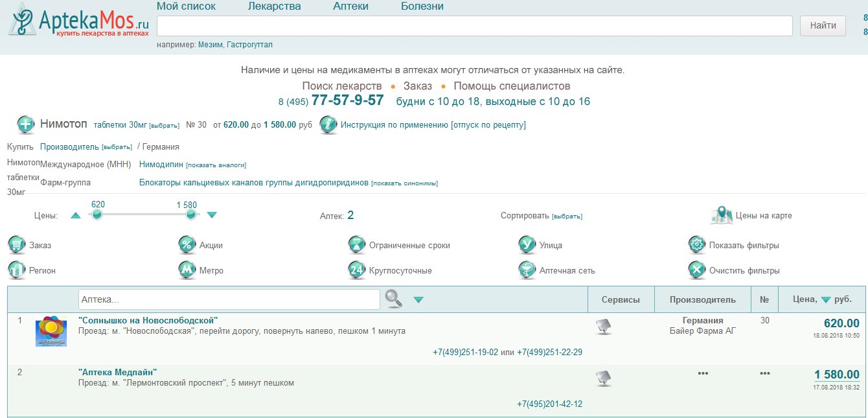This screenshot has width=868, height=418.
Task: Click the Акции percent filter icon
Action: pos(187,245)
